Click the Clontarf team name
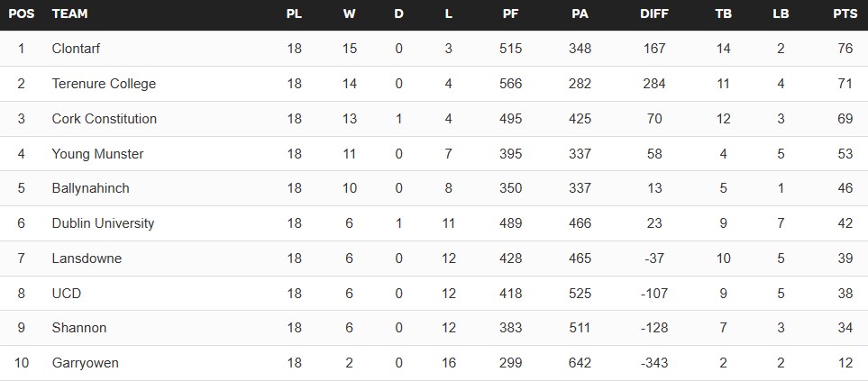This screenshot has width=868, height=381. [x=78, y=49]
